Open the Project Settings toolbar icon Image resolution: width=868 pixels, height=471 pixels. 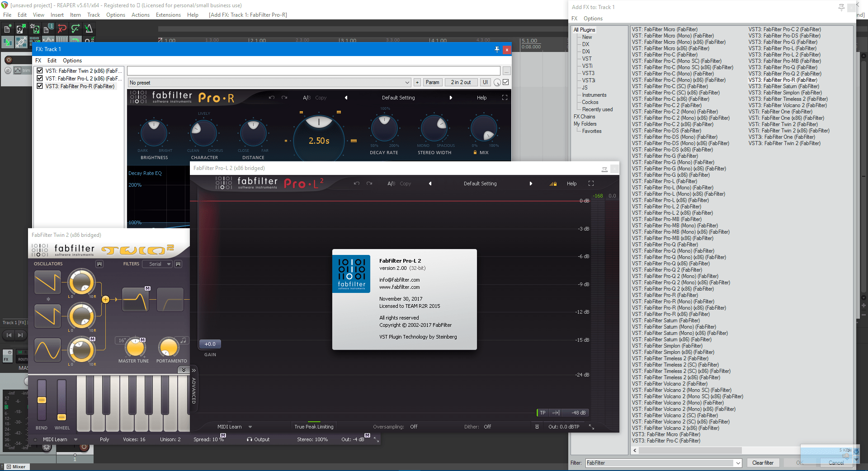48,29
